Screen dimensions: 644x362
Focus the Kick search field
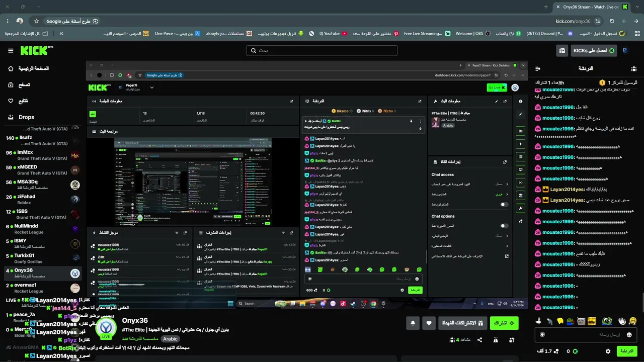click(x=322, y=51)
